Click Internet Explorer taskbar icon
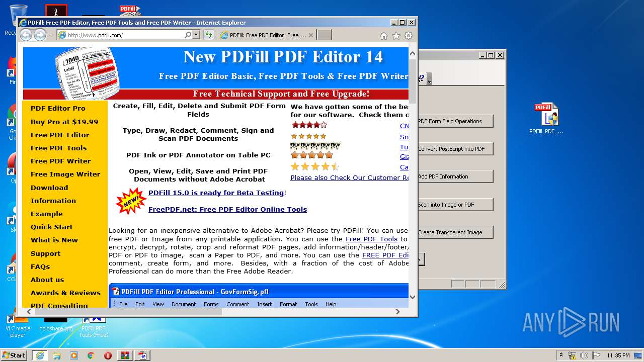 point(39,355)
